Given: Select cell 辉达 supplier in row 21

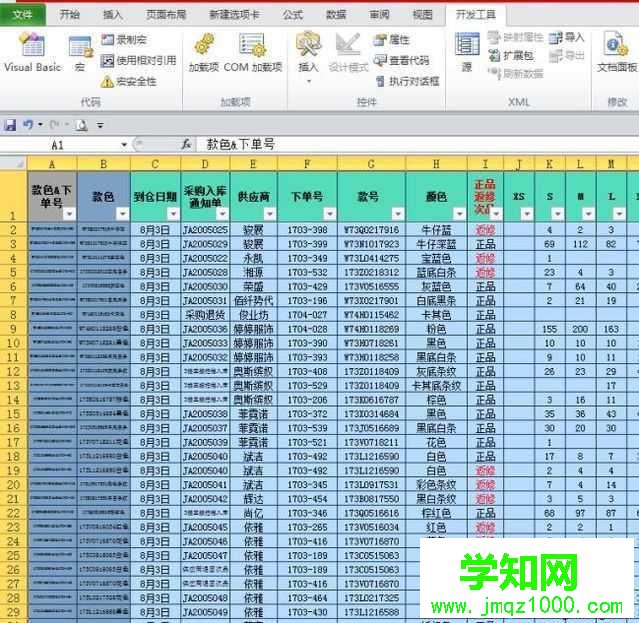Looking at the screenshot, I should coord(253,499).
